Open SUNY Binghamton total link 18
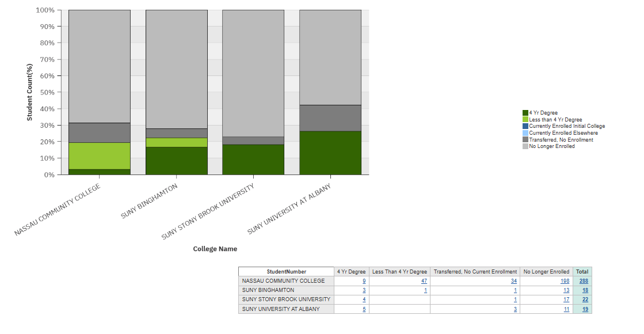The width and height of the screenshot is (644, 334). click(x=585, y=290)
